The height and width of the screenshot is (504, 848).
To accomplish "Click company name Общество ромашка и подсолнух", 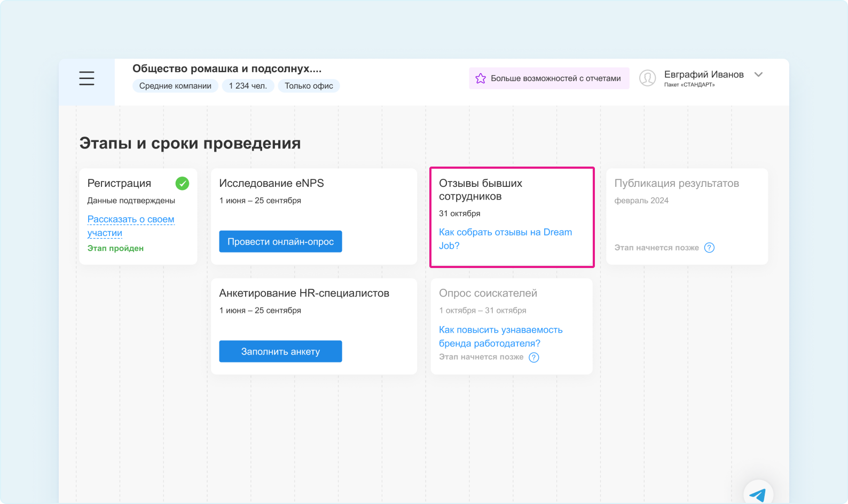I will (x=227, y=69).
